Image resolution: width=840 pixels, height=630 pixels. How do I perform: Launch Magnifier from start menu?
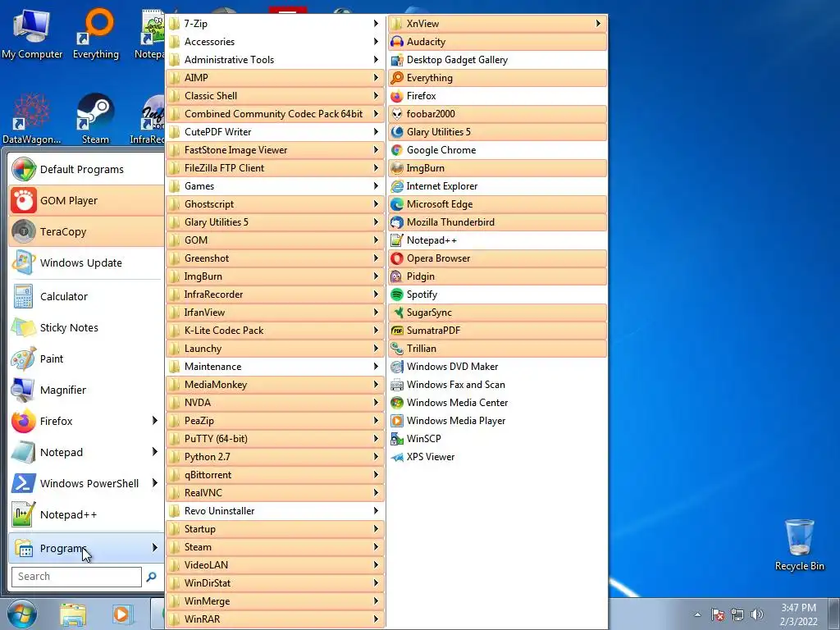[x=86, y=390]
